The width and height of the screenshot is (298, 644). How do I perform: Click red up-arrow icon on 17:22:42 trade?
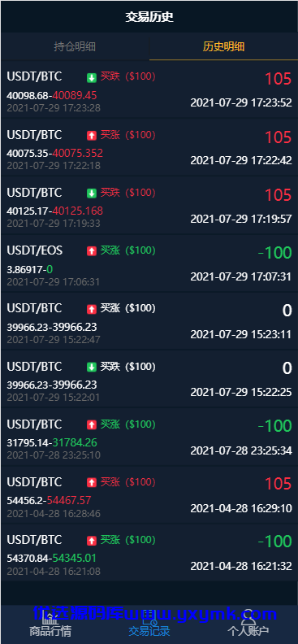coord(92,135)
